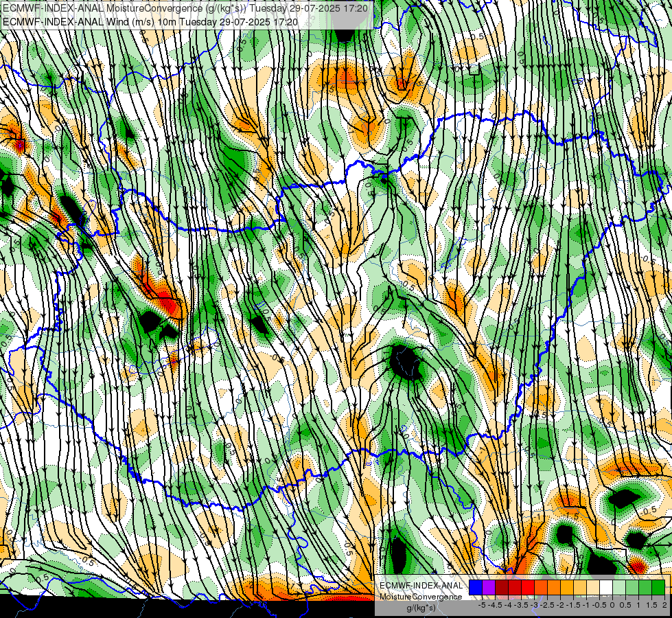Image resolution: width=672 pixels, height=618 pixels.
Task: Pick the medium green swatch between 1 and 1.5
Action: (645, 588)
